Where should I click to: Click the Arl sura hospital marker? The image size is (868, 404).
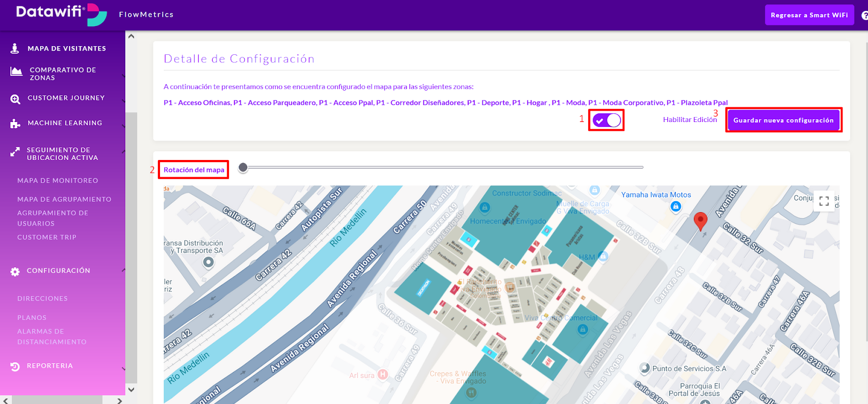(x=382, y=374)
